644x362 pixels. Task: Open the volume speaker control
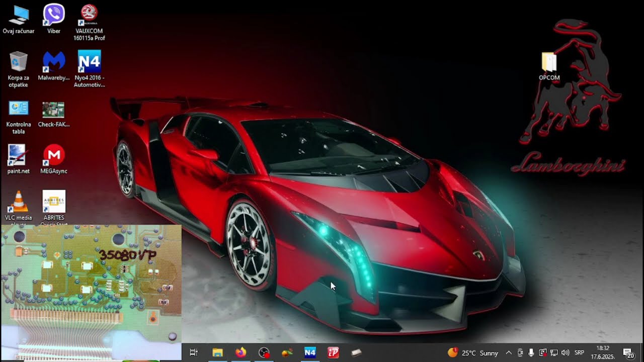[565, 353]
